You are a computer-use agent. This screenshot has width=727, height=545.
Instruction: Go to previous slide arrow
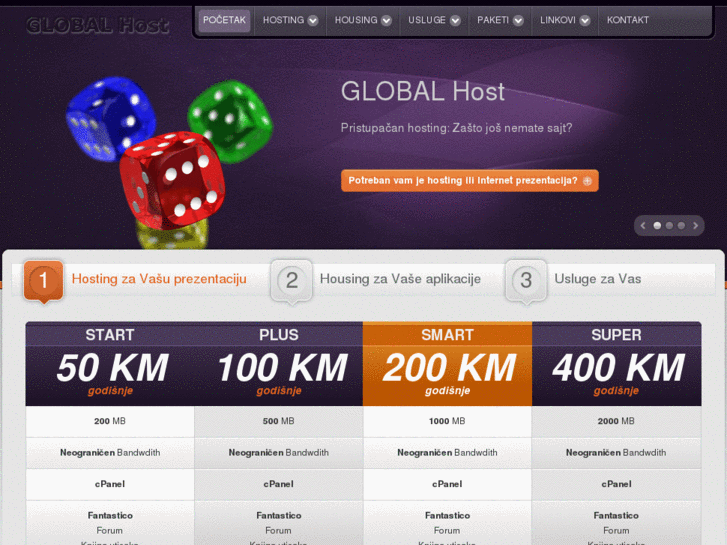(643, 225)
